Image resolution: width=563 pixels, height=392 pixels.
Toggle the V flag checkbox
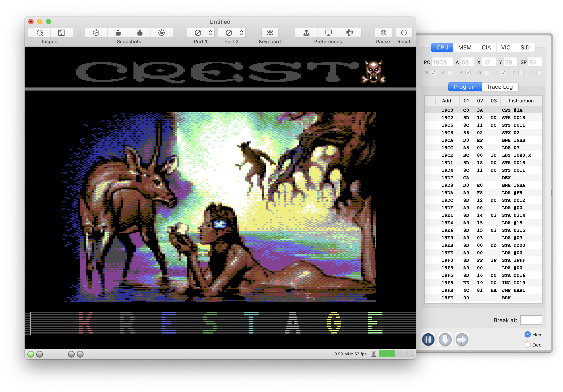(x=450, y=73)
